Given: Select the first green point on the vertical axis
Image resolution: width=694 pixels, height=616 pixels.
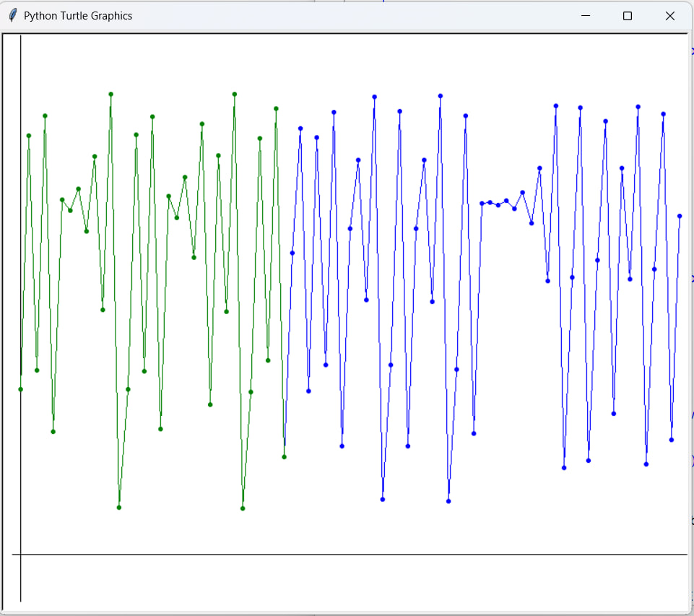Looking at the screenshot, I should pos(20,389).
